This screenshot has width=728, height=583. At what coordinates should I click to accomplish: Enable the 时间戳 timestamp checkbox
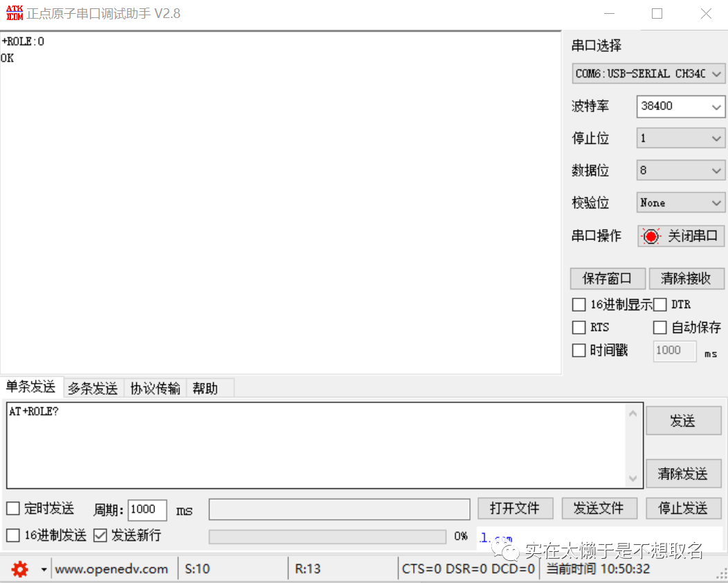(x=579, y=350)
